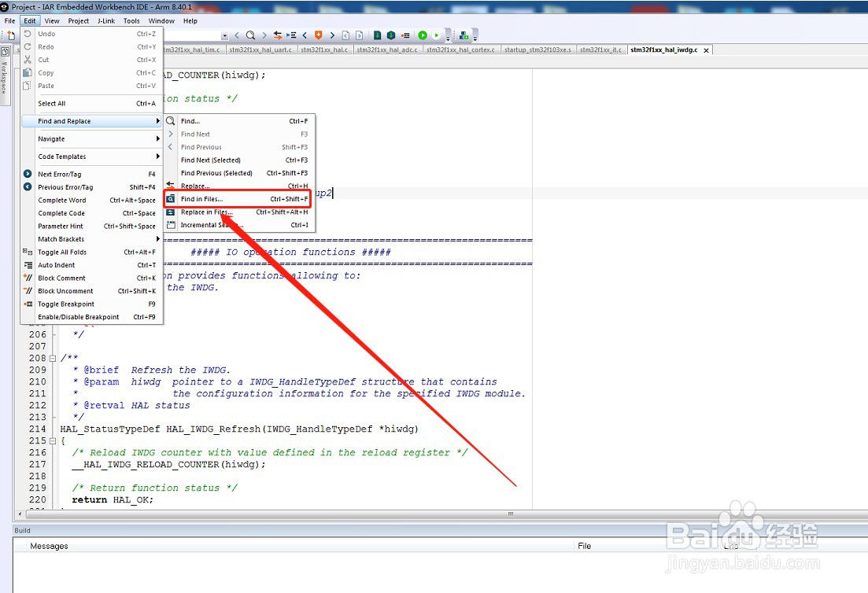Choose Previous Error/Tag in the Edit menu

(91, 187)
